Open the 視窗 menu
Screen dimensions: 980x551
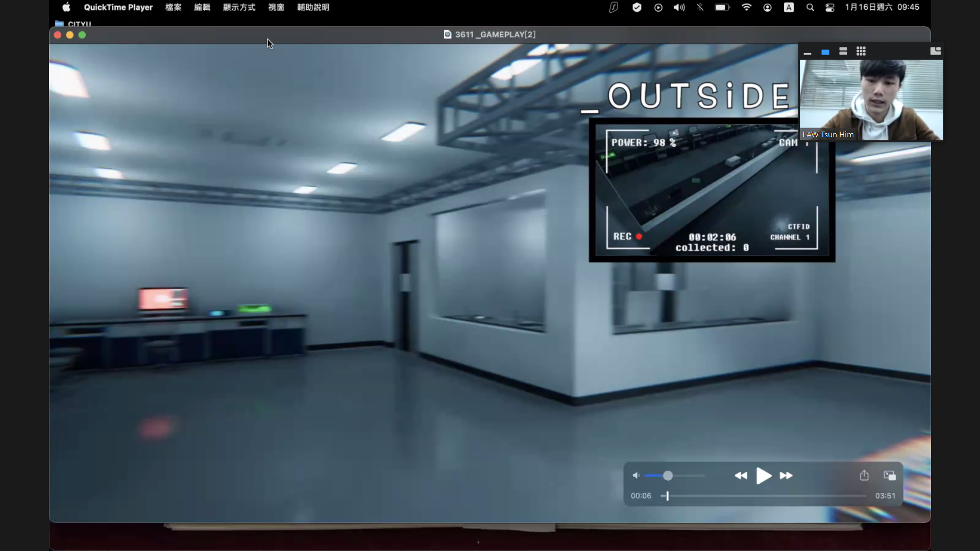point(276,7)
